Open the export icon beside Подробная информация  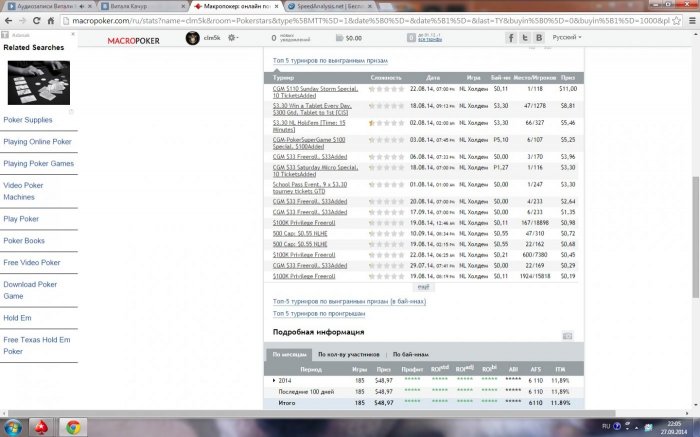567,336
